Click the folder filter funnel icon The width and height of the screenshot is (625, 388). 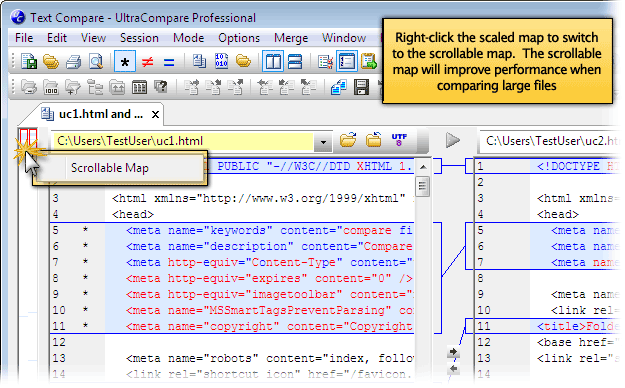(73, 87)
